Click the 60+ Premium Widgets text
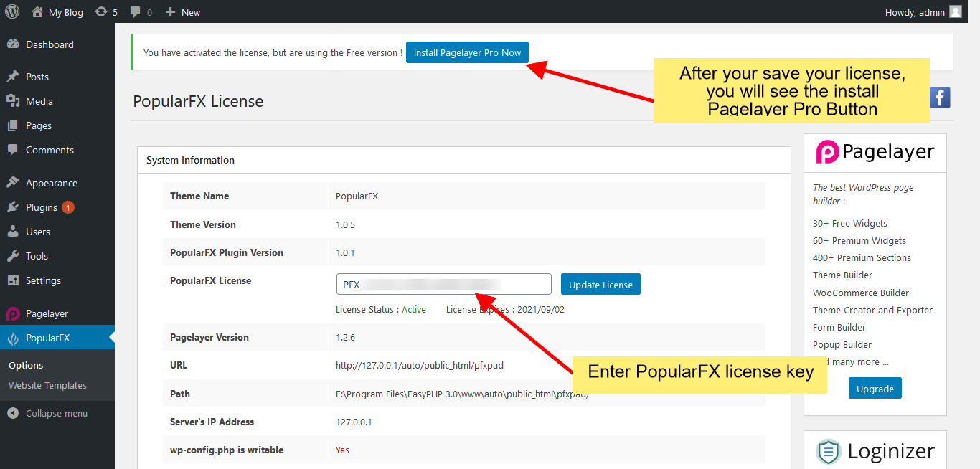This screenshot has height=469, width=980. (x=859, y=240)
